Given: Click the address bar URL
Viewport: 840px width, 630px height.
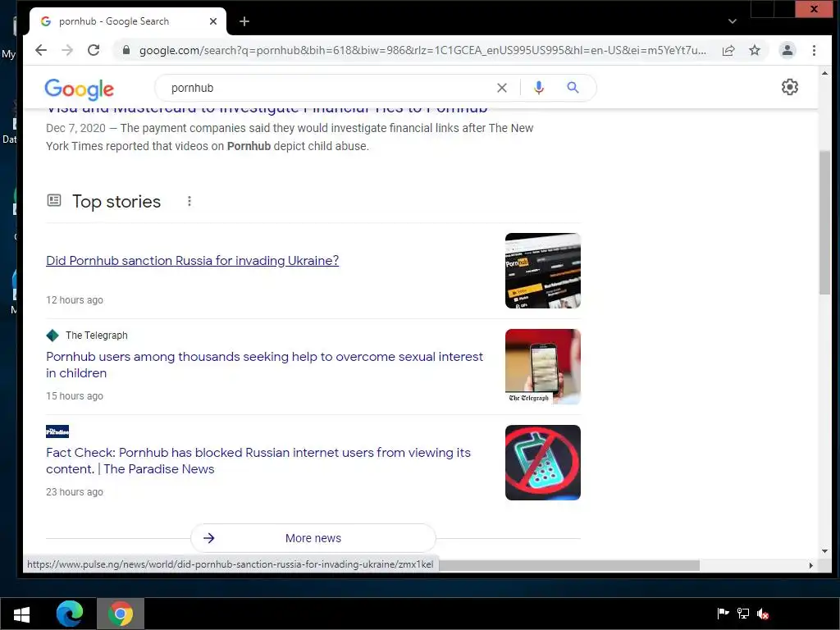Looking at the screenshot, I should click(x=422, y=50).
